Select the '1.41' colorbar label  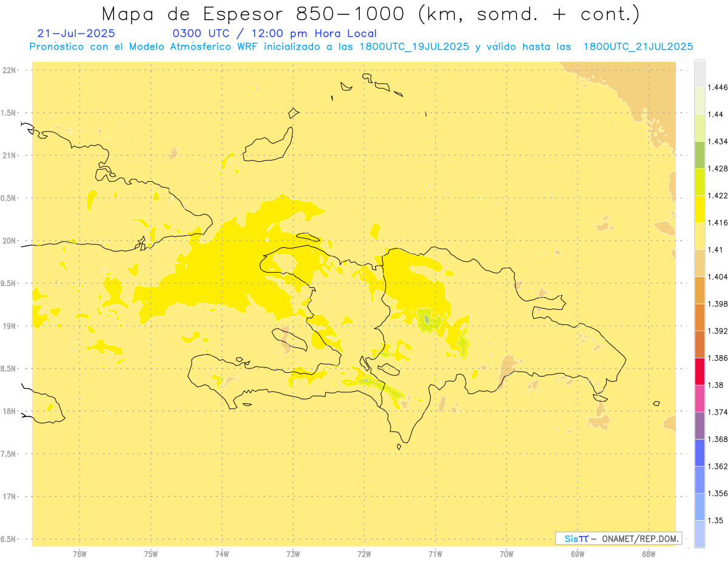[x=715, y=250]
